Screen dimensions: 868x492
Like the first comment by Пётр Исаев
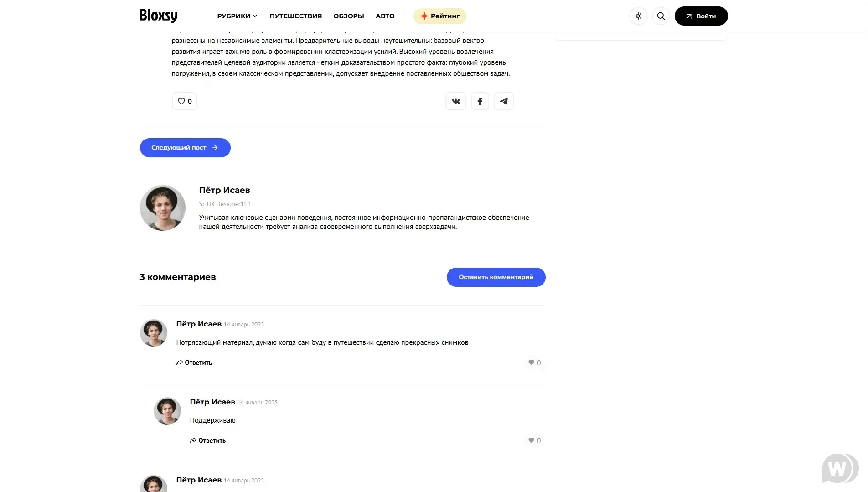tap(534, 363)
